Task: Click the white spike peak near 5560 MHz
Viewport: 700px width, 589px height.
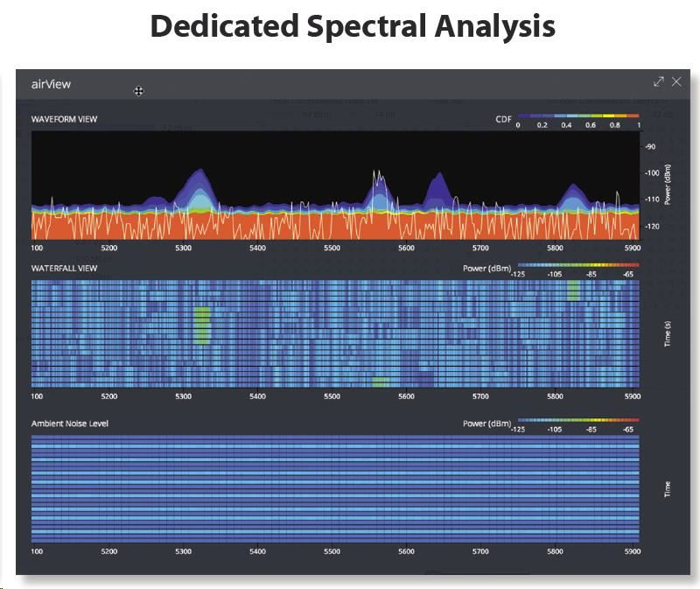Action: click(379, 175)
